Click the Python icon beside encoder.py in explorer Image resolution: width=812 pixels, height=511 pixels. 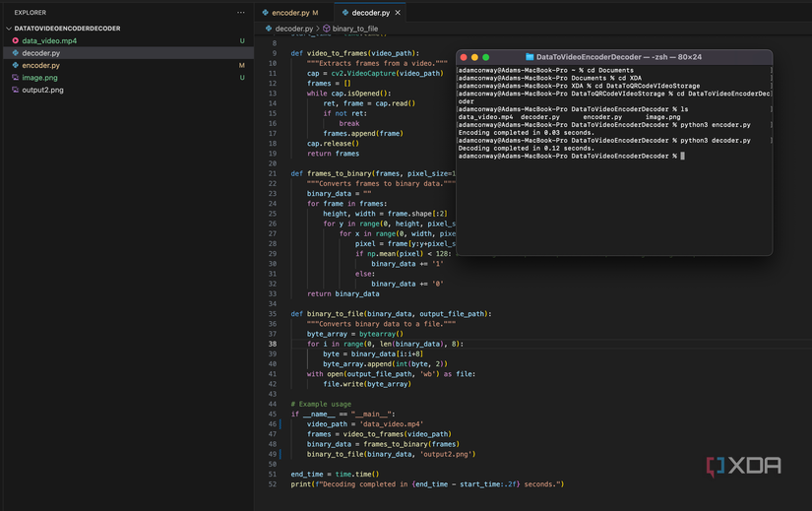[x=16, y=65]
